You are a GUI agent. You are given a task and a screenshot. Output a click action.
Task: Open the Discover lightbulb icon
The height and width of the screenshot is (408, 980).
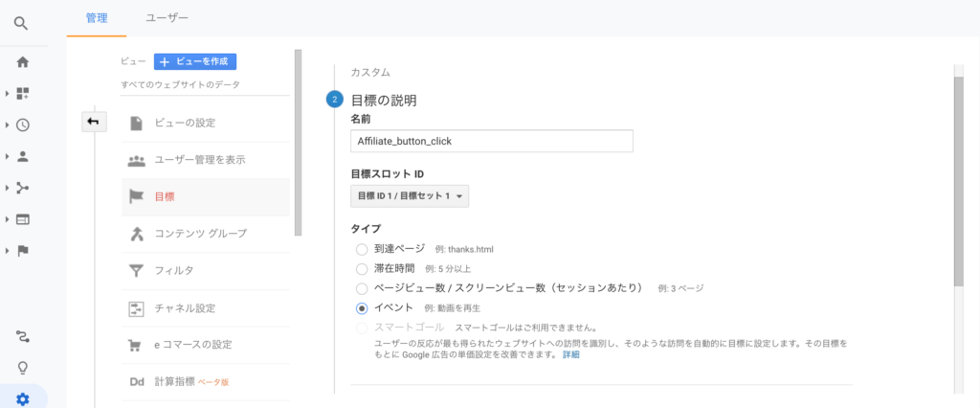pos(23,368)
